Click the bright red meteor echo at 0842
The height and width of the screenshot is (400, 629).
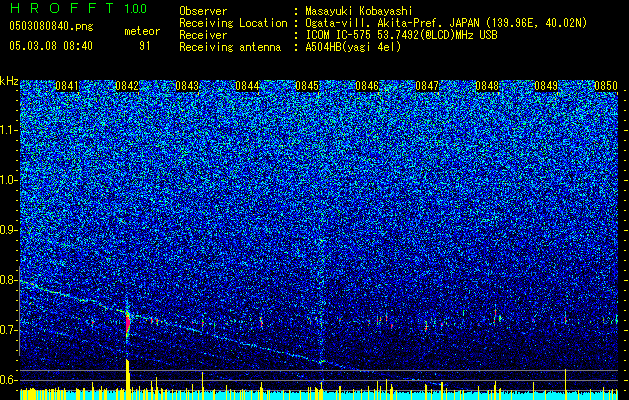[128, 324]
